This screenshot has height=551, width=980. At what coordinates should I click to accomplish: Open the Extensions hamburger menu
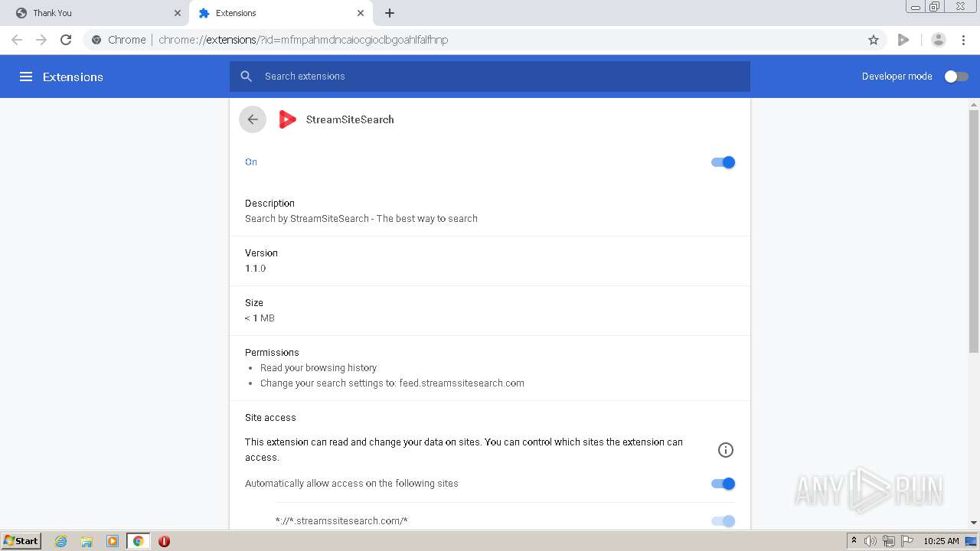pyautogui.click(x=26, y=77)
